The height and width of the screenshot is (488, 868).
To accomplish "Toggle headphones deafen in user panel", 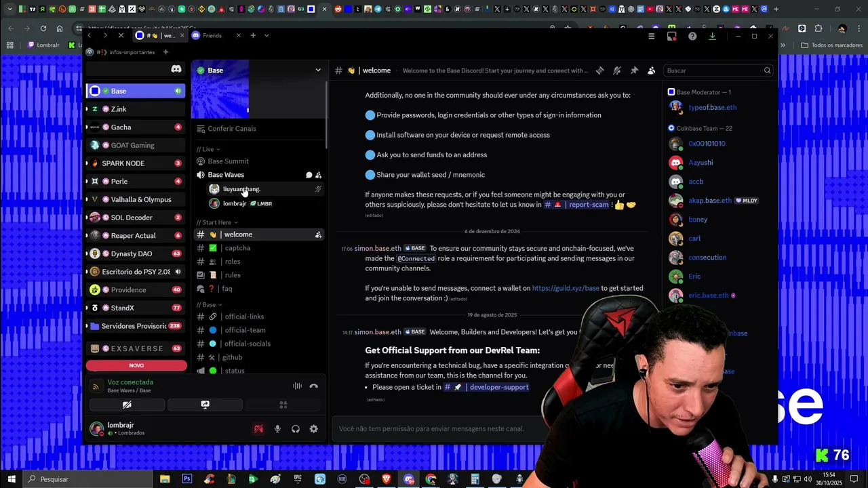I will tap(296, 429).
